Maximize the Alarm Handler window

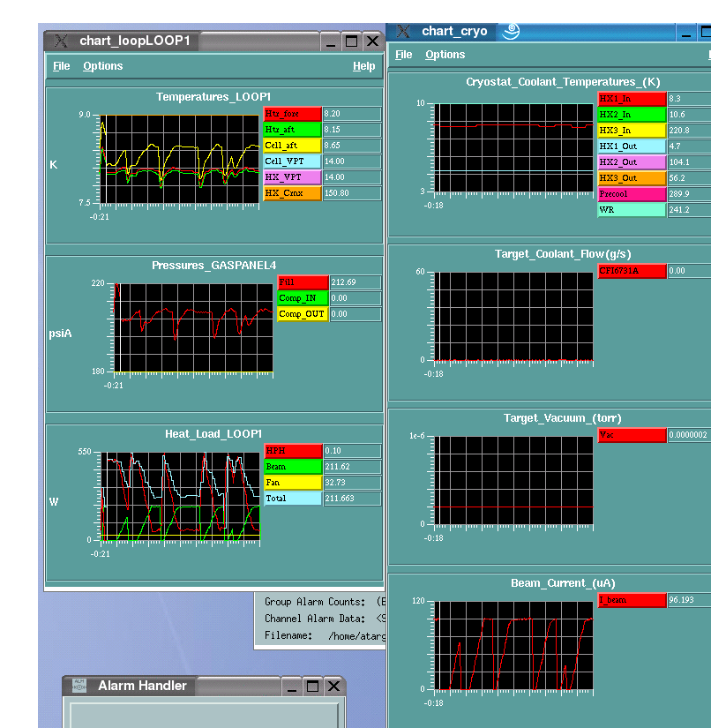313,687
